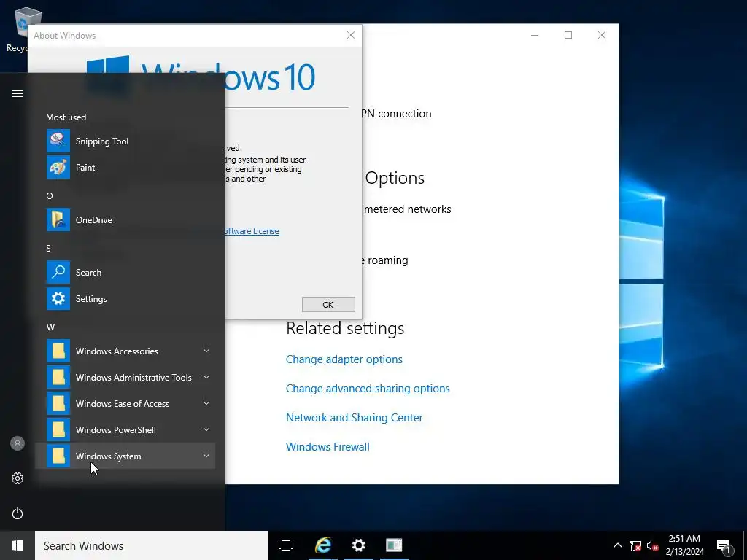Image resolution: width=747 pixels, height=560 pixels.
Task: Open Task View on taskbar
Action: [x=286, y=545]
